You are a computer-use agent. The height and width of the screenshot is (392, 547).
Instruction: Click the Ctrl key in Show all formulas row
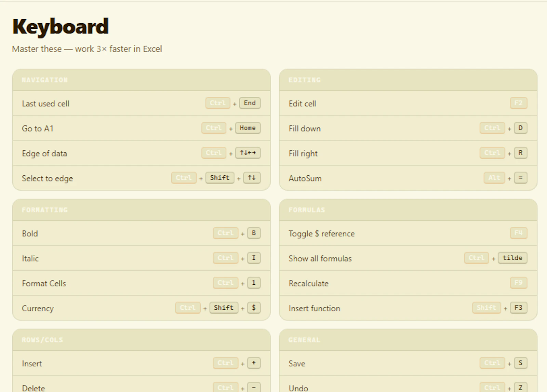pyautogui.click(x=477, y=258)
